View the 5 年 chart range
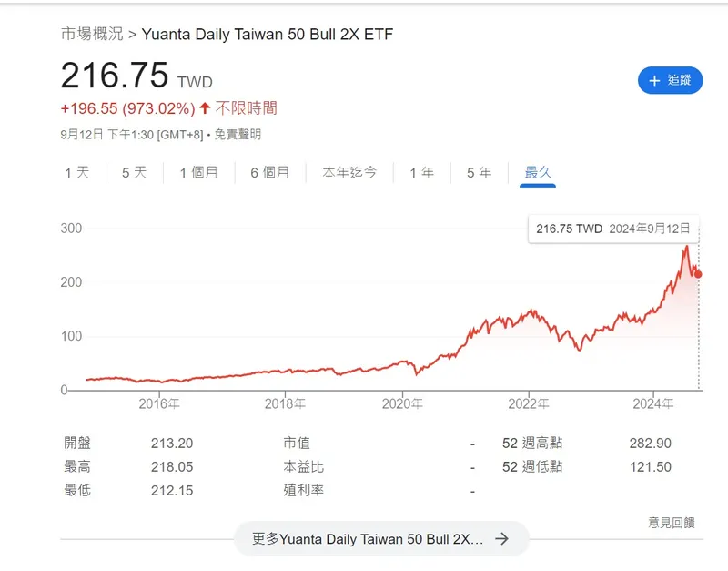 point(479,172)
